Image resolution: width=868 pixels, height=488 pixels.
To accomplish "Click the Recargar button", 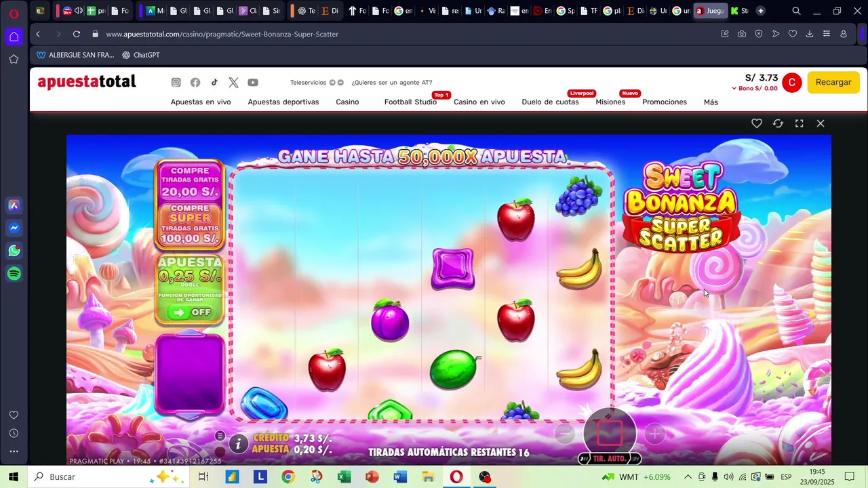I will pyautogui.click(x=833, y=82).
